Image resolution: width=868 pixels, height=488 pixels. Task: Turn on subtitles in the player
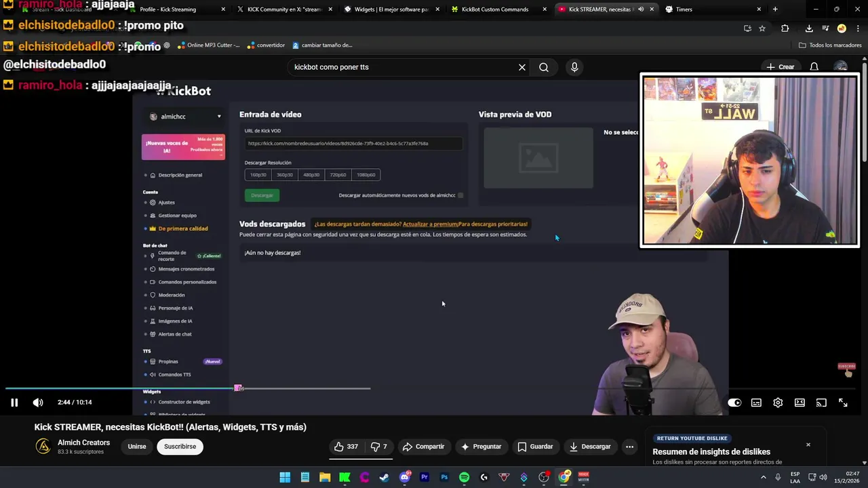point(756,403)
